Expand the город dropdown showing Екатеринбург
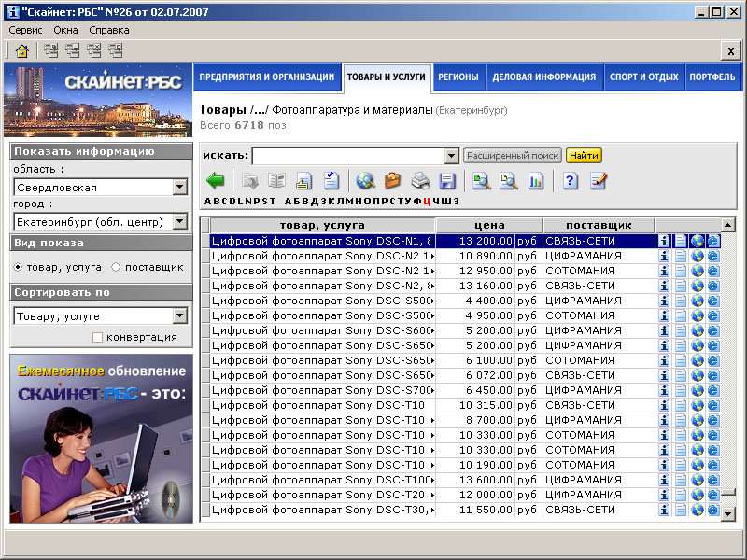747x560 pixels. pyautogui.click(x=179, y=221)
